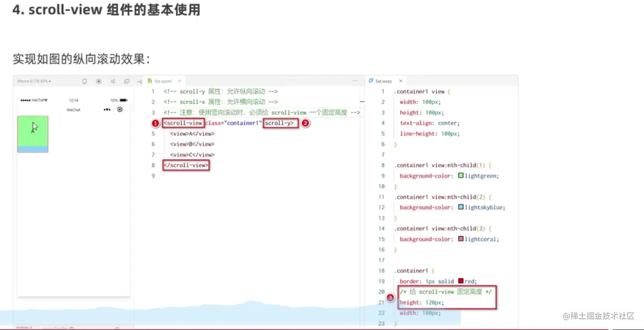Image resolution: width=644 pixels, height=330 pixels.
Task: Click the lightcoral color swatch
Action: 461,239
